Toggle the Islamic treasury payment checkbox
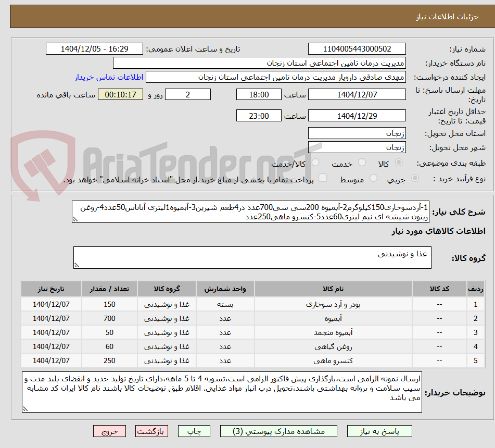495x448 pixels. (323, 178)
